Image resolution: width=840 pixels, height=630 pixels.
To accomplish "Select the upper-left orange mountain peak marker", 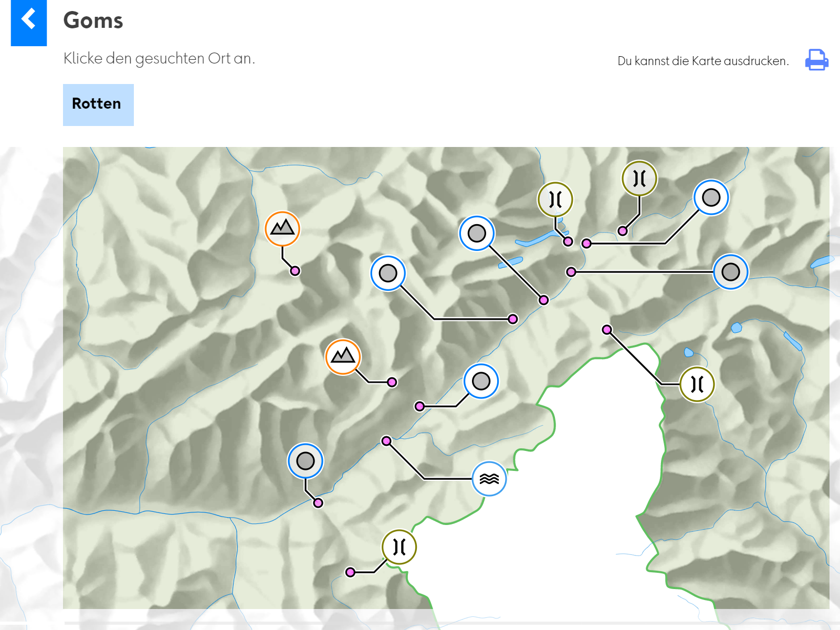I will 282,228.
